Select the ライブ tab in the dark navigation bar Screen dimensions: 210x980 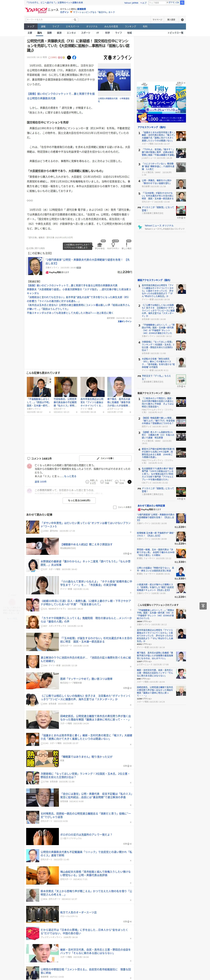tap(56, 27)
